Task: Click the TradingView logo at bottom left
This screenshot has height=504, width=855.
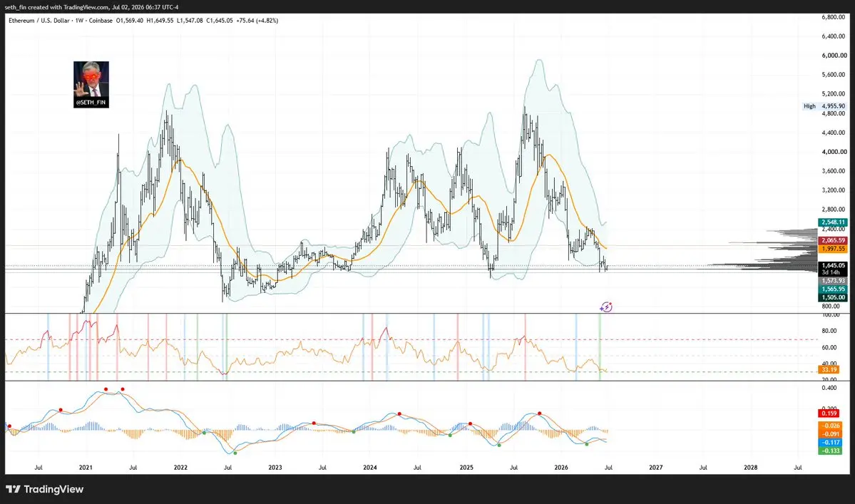Action: coord(45,489)
